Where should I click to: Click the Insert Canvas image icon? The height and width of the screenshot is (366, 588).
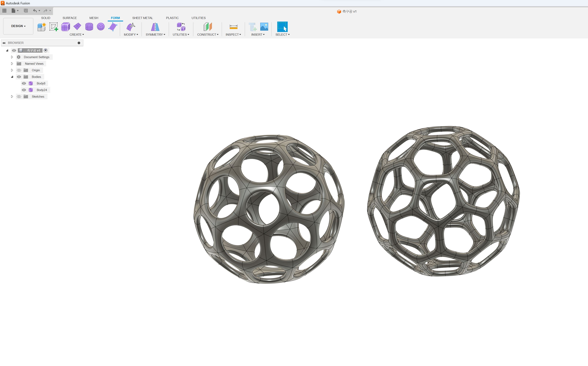tap(264, 27)
